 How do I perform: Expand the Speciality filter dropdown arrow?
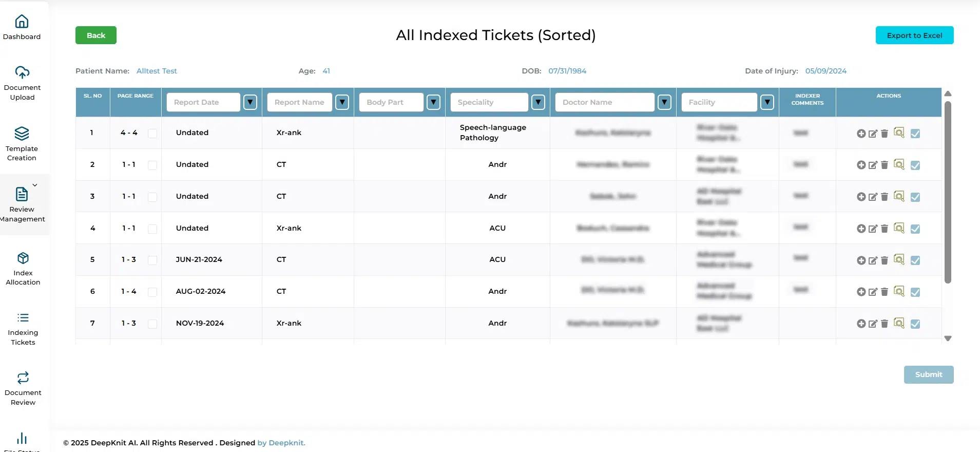pyautogui.click(x=538, y=102)
